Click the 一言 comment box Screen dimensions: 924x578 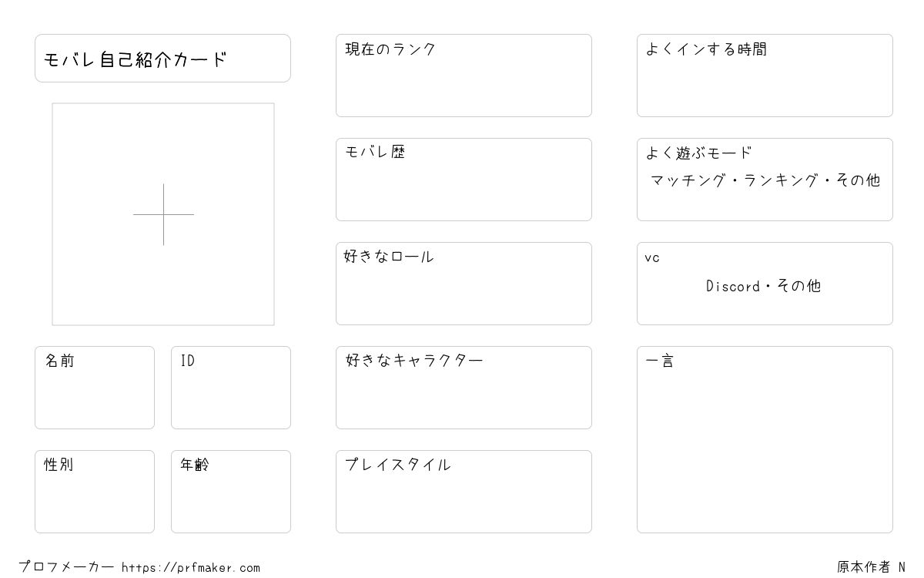point(765,439)
